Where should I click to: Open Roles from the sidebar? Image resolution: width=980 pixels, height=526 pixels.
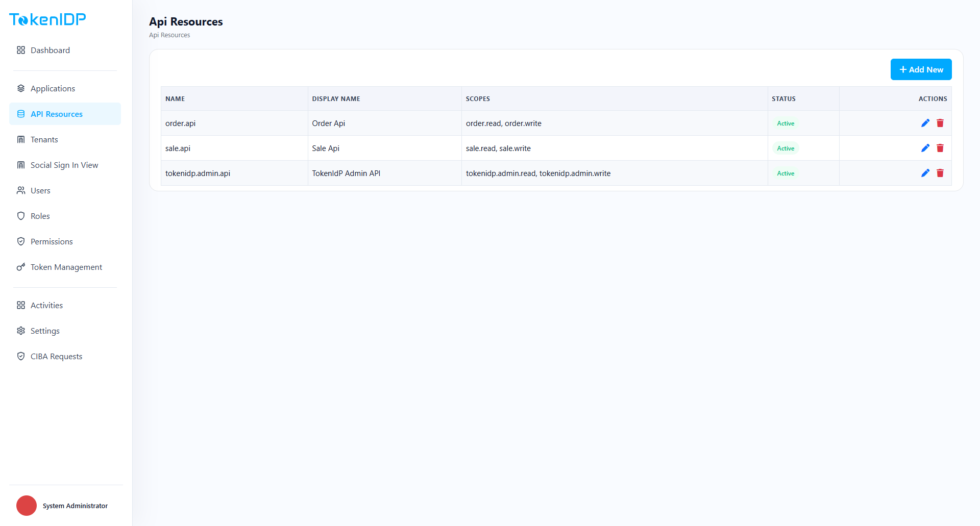[65, 216]
